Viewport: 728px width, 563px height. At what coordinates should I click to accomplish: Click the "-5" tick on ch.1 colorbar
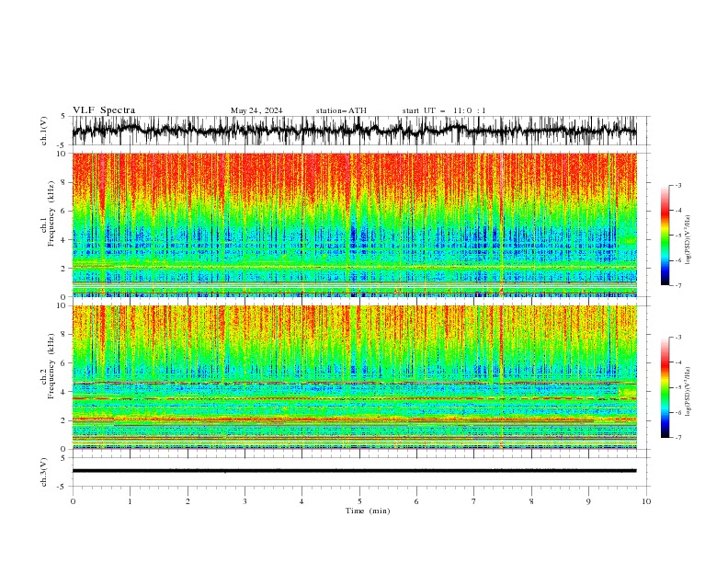point(678,236)
